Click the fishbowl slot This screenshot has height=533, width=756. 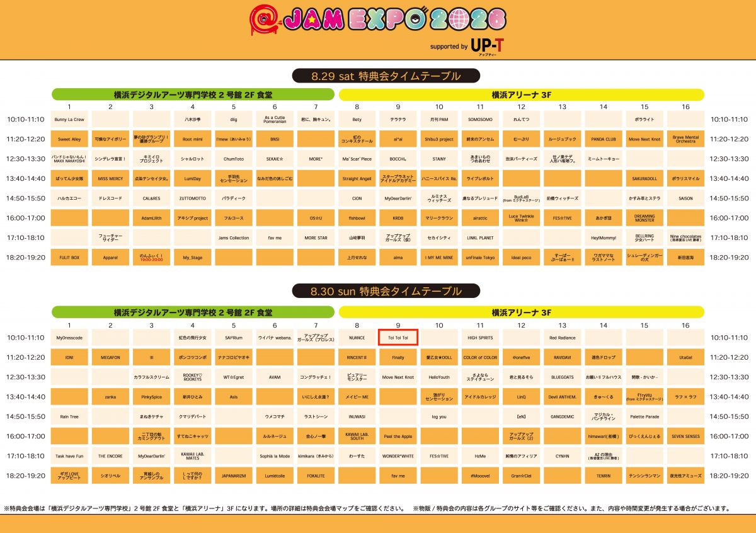[x=357, y=219]
